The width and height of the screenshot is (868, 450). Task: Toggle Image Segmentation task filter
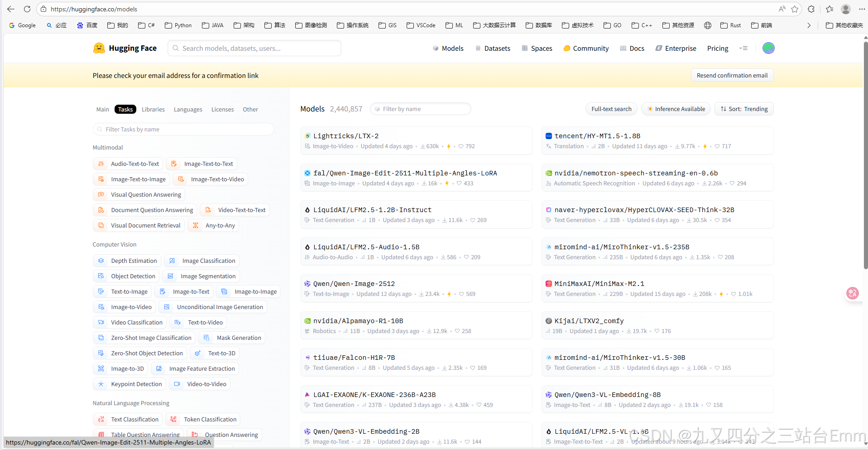click(201, 276)
